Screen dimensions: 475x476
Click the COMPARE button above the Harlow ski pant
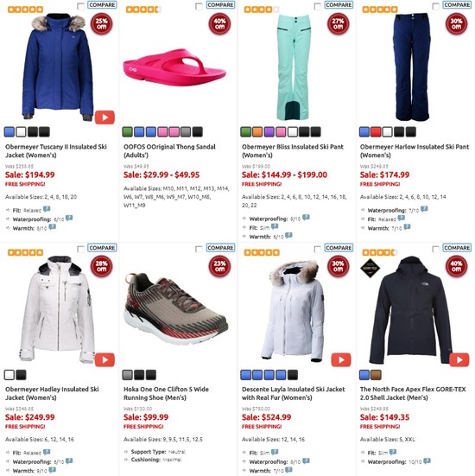457,5
